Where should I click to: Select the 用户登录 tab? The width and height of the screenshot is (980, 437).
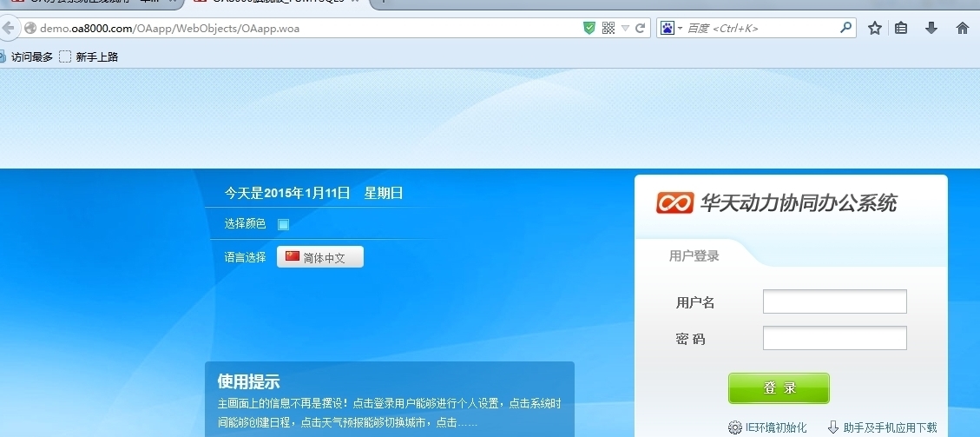point(694,255)
